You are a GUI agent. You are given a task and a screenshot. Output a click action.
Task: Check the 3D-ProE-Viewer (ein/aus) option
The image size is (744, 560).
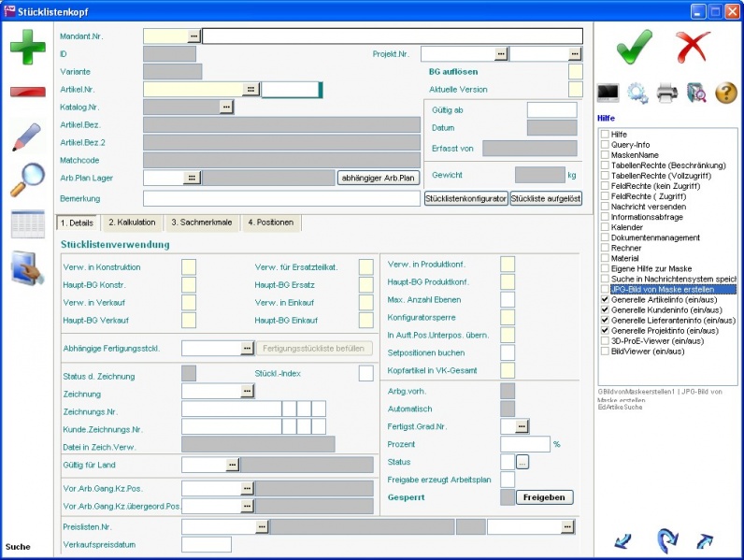[605, 341]
